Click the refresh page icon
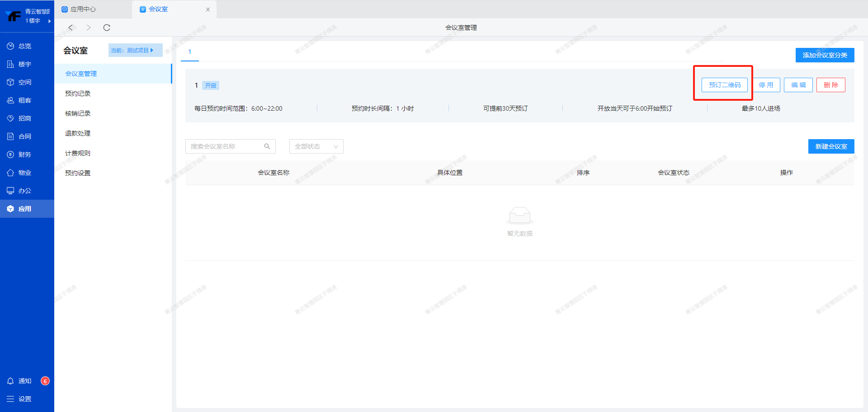The height and width of the screenshot is (412, 868). [107, 28]
